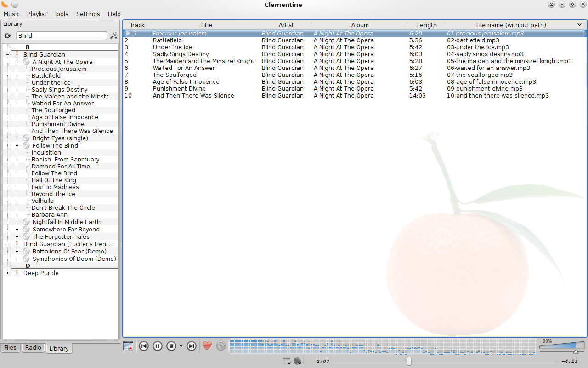Clear the library search filter icon
The width and height of the screenshot is (588, 368).
[8, 35]
